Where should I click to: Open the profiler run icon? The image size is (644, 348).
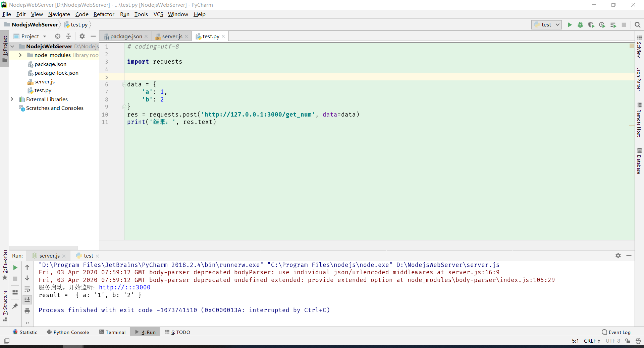pyautogui.click(x=602, y=25)
